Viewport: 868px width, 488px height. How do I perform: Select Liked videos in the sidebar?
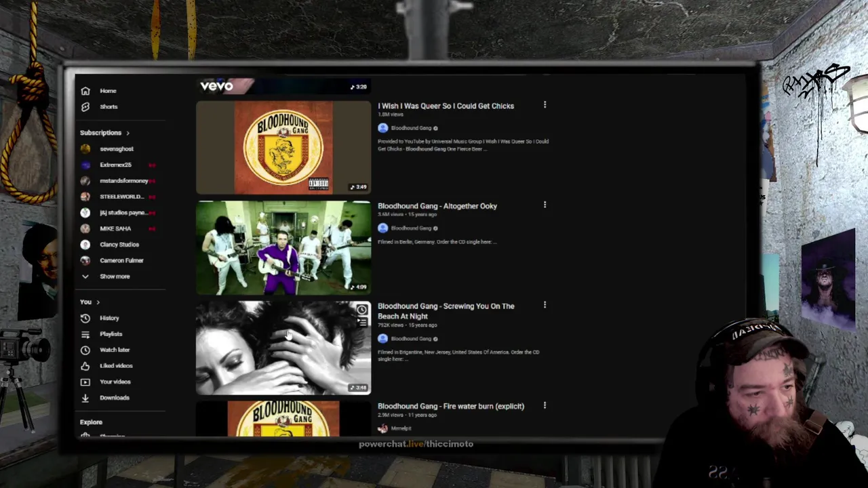[116, 366]
